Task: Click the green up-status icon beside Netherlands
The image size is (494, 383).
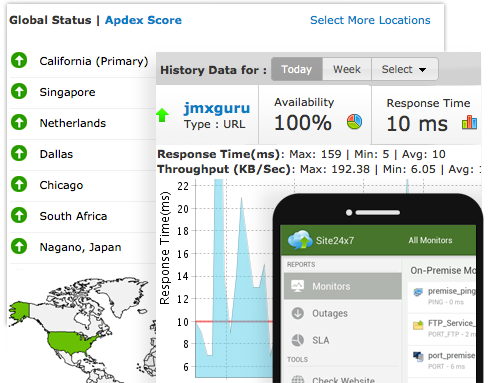Action: point(19,122)
